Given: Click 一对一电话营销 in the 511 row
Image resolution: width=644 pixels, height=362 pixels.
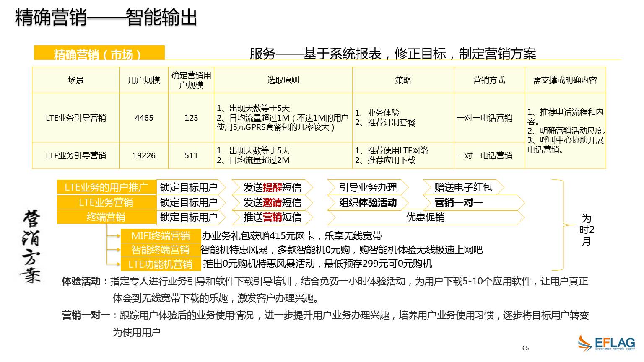Looking at the screenshot, I should pyautogui.click(x=489, y=155).
